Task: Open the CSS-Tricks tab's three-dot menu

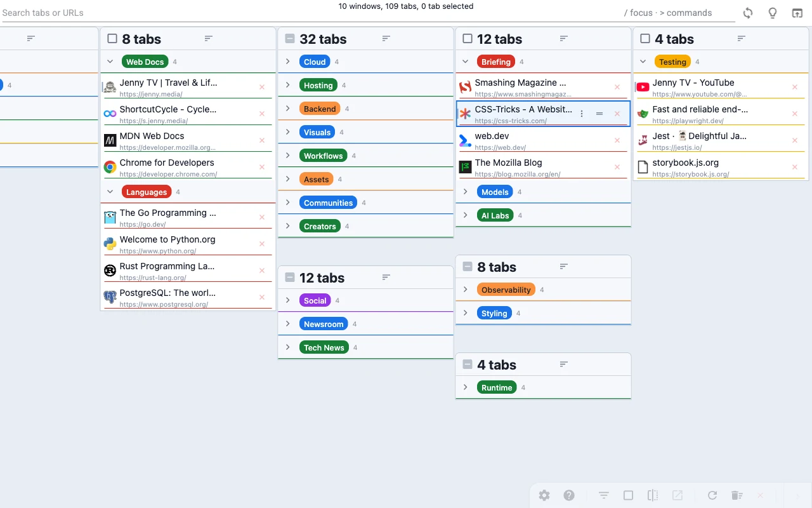Action: [582, 114]
